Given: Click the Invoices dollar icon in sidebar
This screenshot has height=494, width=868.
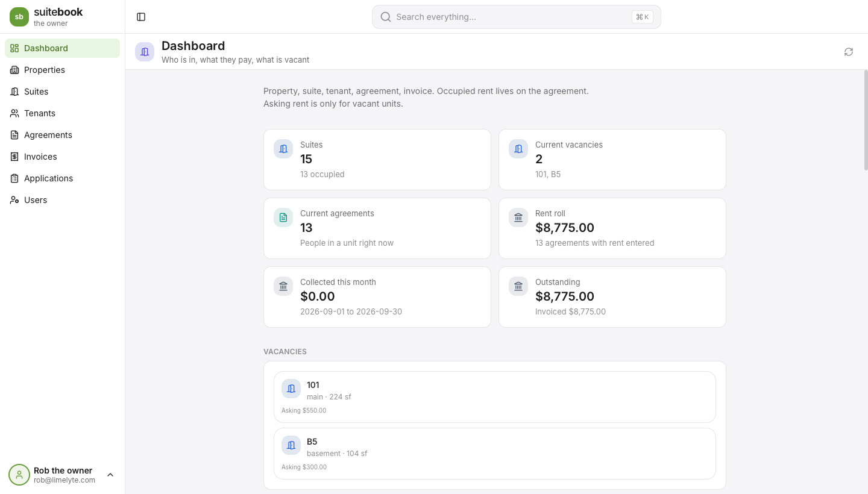Looking at the screenshot, I should (x=14, y=157).
